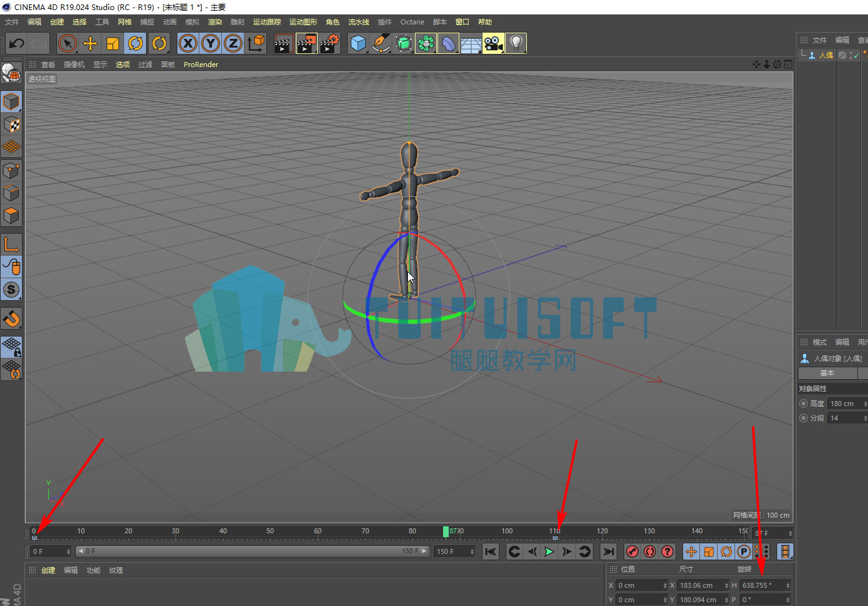Record active objects keyframe button
868x606 pixels.
[x=632, y=551]
